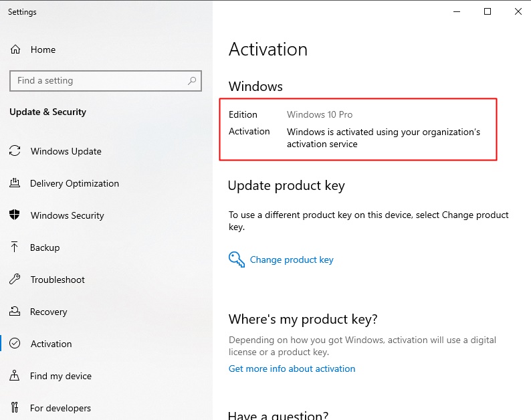
Task: Click the Backup up-arrow icon
Action: click(14, 247)
